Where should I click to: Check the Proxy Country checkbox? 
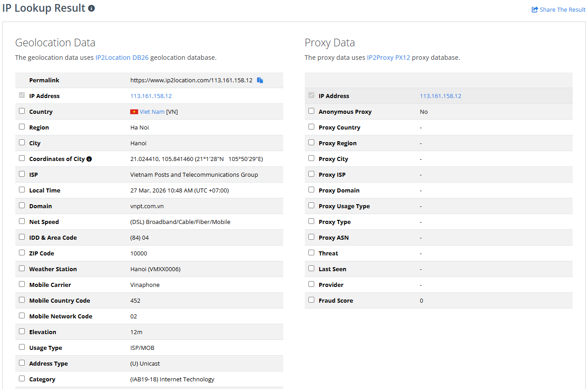(311, 126)
